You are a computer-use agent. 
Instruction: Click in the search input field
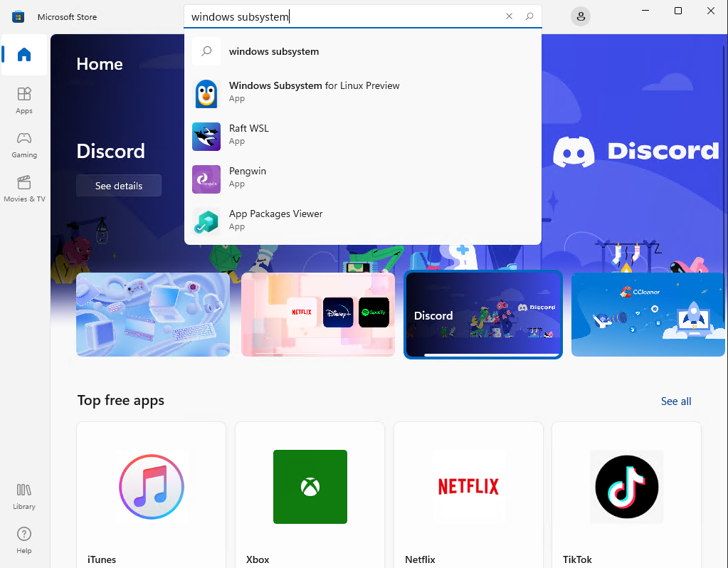(x=342, y=16)
